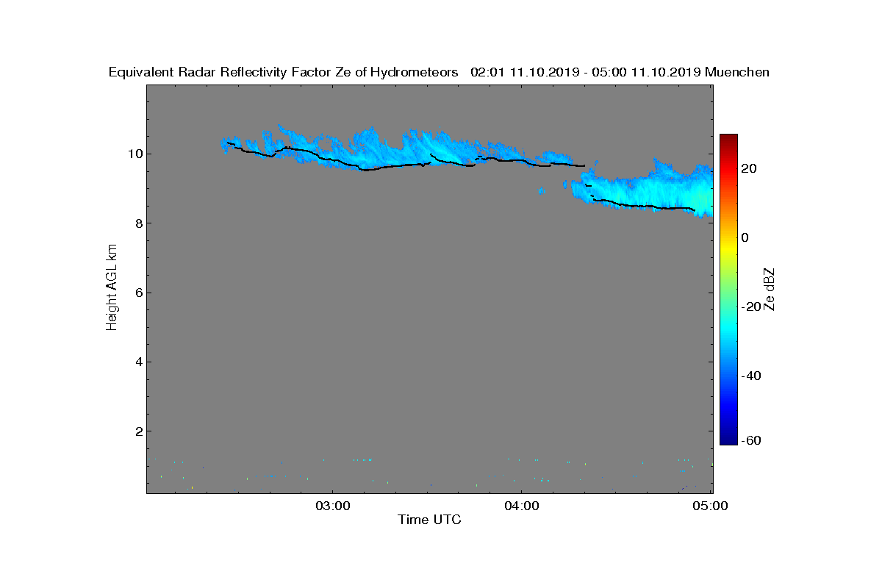
Task: Click the colorbar value -60
Action: (x=750, y=440)
